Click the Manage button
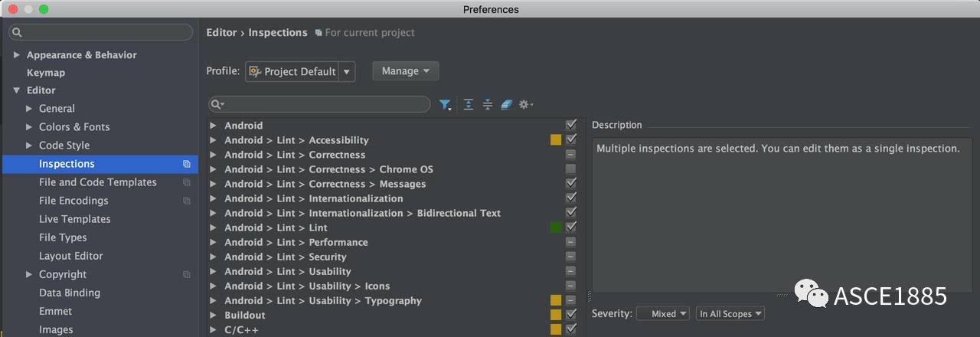This screenshot has height=337, width=980. (406, 71)
